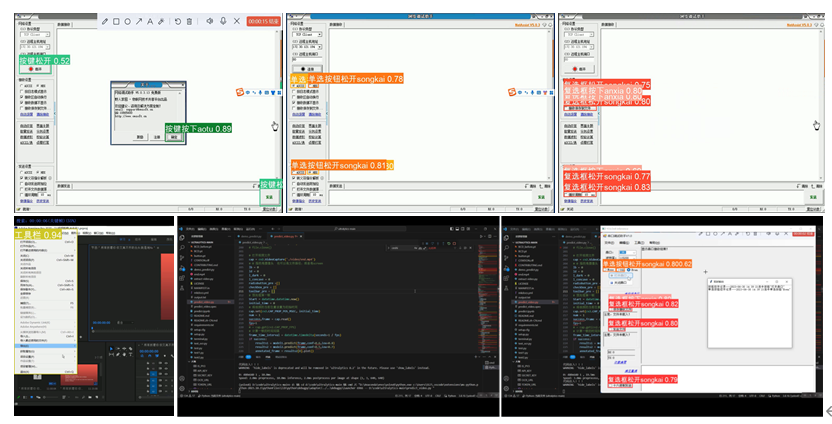Viewport: 832px width, 424px height.
Task: Select the arrow annotation tool
Action: (139, 21)
